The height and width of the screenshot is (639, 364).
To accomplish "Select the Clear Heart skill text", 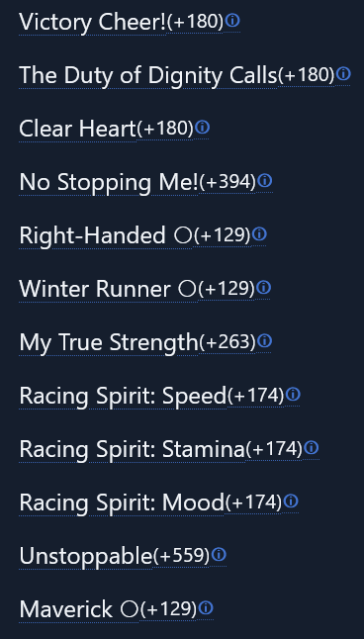I will click(77, 129).
